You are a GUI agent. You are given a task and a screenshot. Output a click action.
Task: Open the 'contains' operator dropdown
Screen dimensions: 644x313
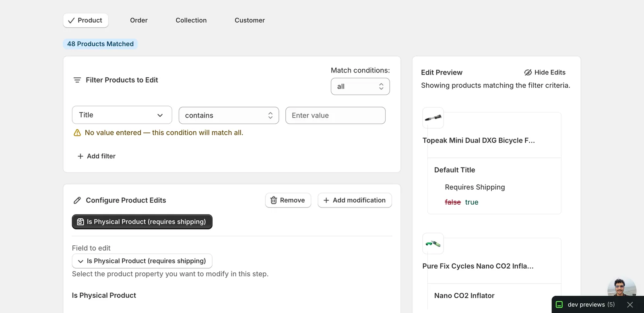coord(229,116)
